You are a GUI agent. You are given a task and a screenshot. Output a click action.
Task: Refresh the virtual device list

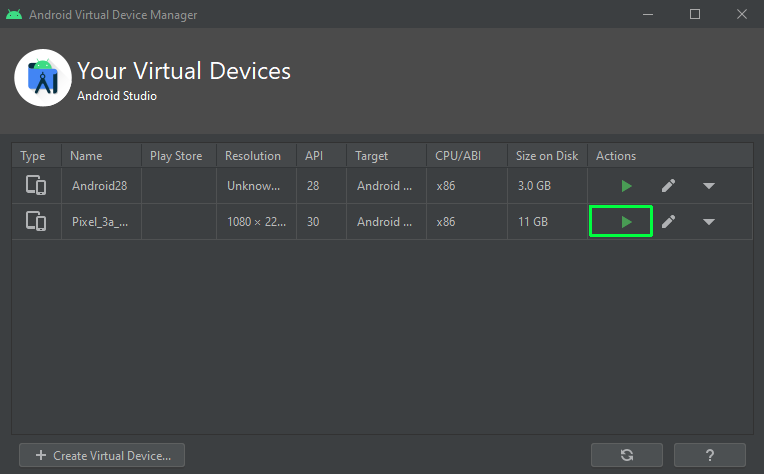(x=627, y=455)
